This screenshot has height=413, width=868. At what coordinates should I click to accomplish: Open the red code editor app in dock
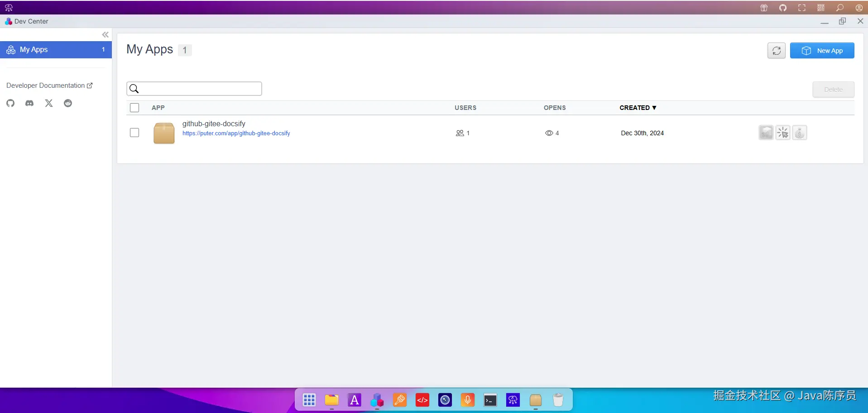tap(422, 400)
